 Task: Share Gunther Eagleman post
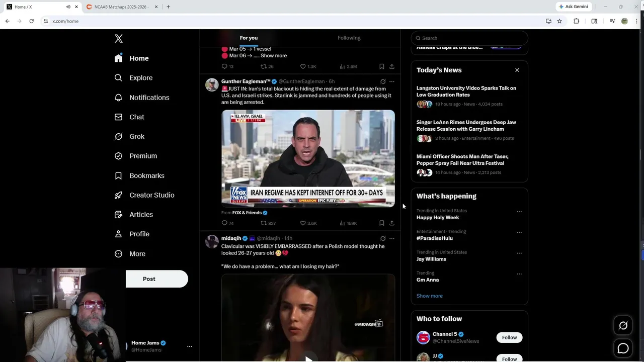point(391,223)
